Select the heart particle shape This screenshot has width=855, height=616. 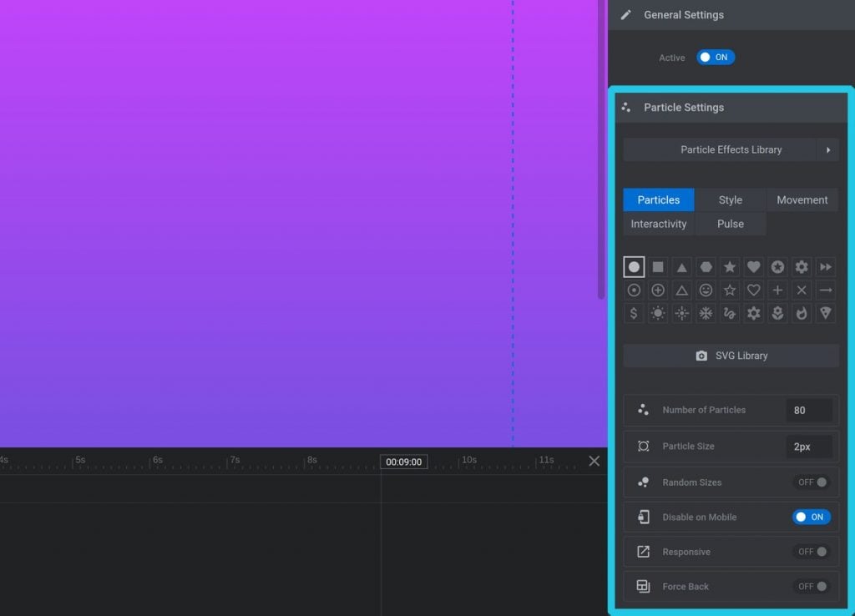coord(752,266)
